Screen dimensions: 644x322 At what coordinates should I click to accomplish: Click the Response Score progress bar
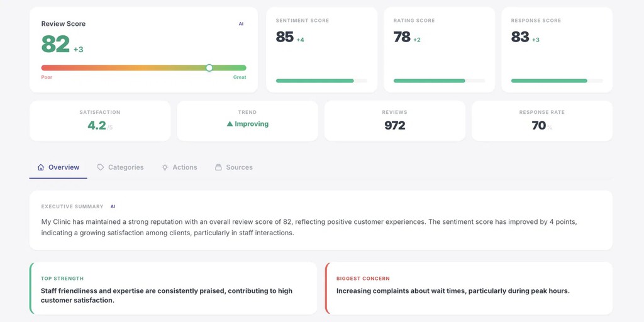click(557, 81)
